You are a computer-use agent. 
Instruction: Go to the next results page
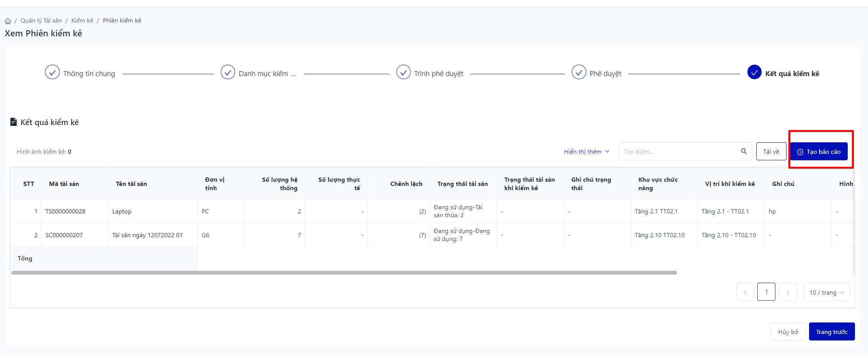[788, 292]
